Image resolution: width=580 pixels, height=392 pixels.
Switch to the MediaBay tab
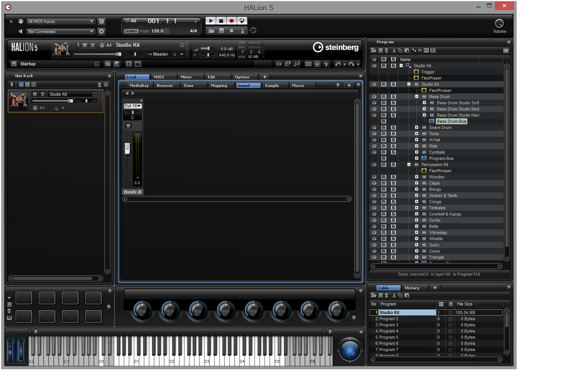point(140,85)
